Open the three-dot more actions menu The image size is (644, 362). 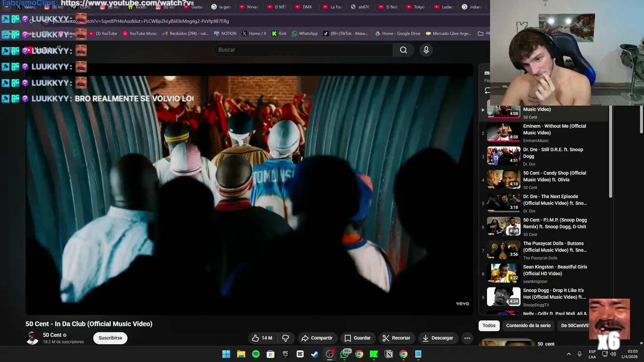tap(467, 338)
